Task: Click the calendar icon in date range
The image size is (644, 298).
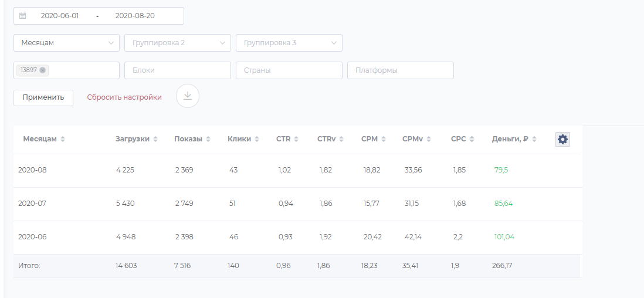Action: click(23, 16)
